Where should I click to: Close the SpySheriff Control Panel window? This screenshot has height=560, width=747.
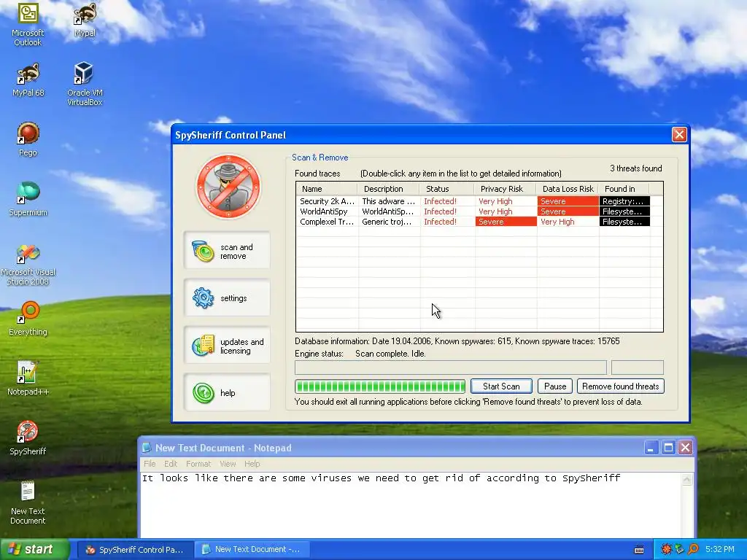(x=679, y=135)
